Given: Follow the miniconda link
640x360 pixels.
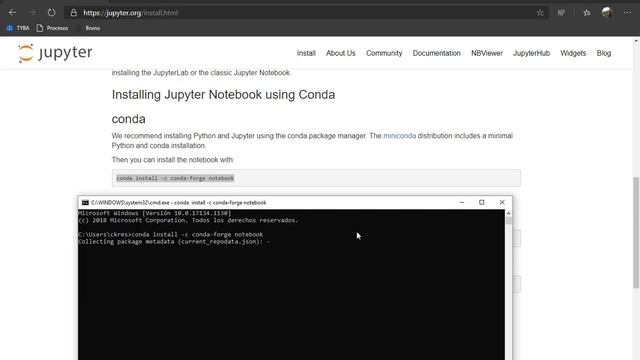Looking at the screenshot, I should click(x=399, y=136).
